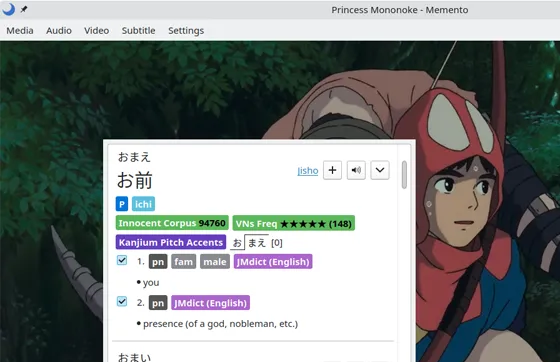Click the Innocent Corpus 94760 frequency tag
The image size is (560, 362).
[x=172, y=223]
